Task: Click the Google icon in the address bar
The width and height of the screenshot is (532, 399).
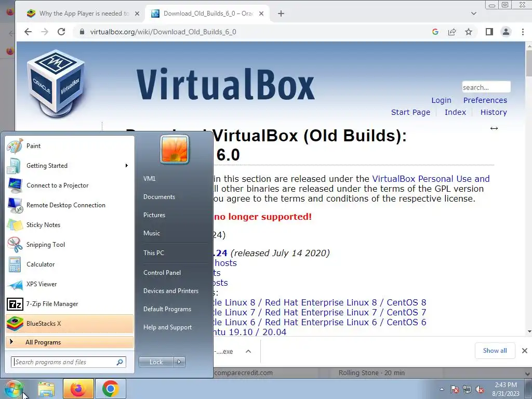Action: click(435, 32)
